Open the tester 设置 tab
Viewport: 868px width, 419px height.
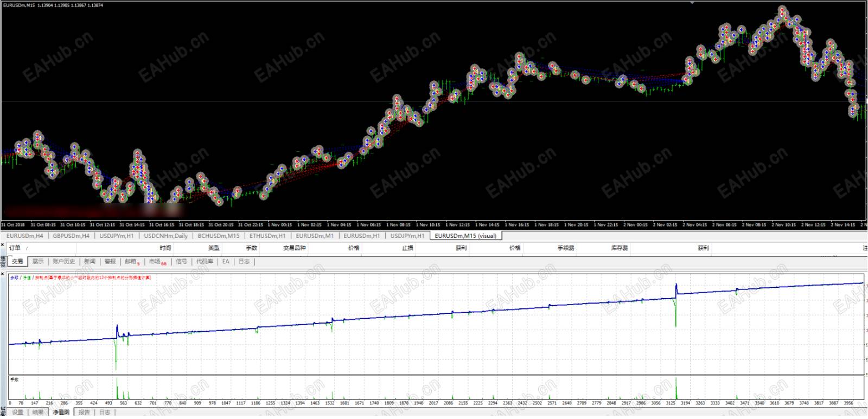point(18,412)
